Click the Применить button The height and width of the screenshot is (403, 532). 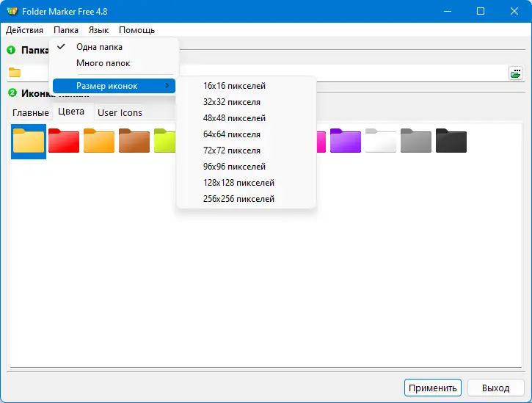(x=433, y=388)
